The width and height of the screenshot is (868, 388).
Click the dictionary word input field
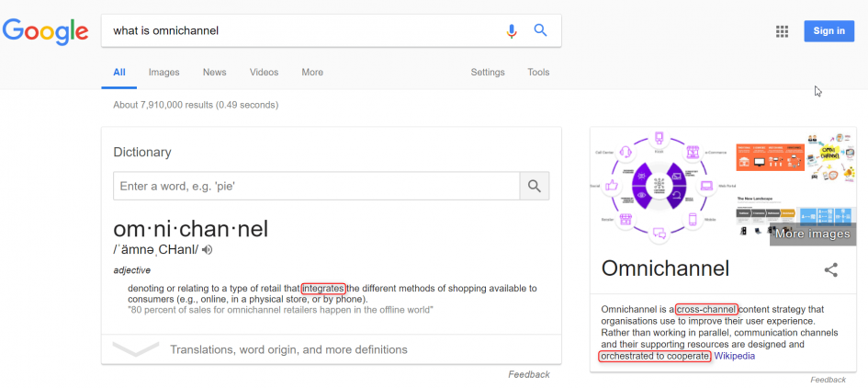pyautogui.click(x=316, y=187)
